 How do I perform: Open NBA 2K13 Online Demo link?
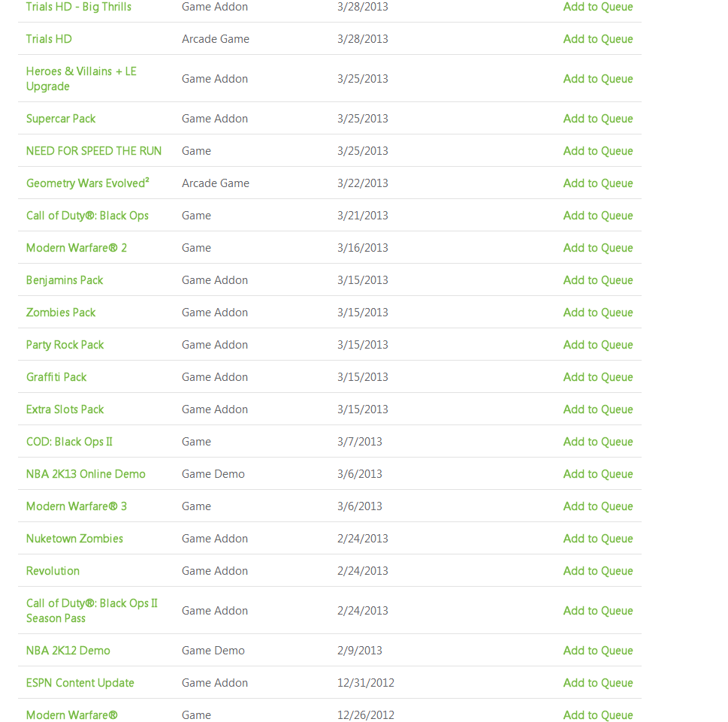(86, 473)
